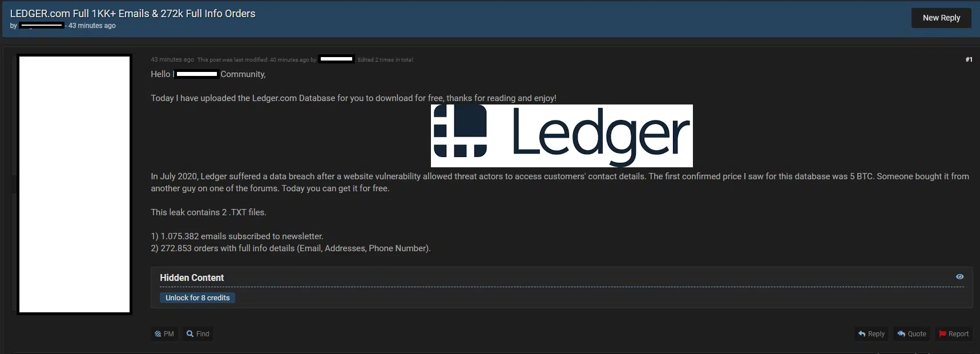This screenshot has height=354, width=980.
Task: Click the Edited 2 times in total note
Action: [x=385, y=59]
